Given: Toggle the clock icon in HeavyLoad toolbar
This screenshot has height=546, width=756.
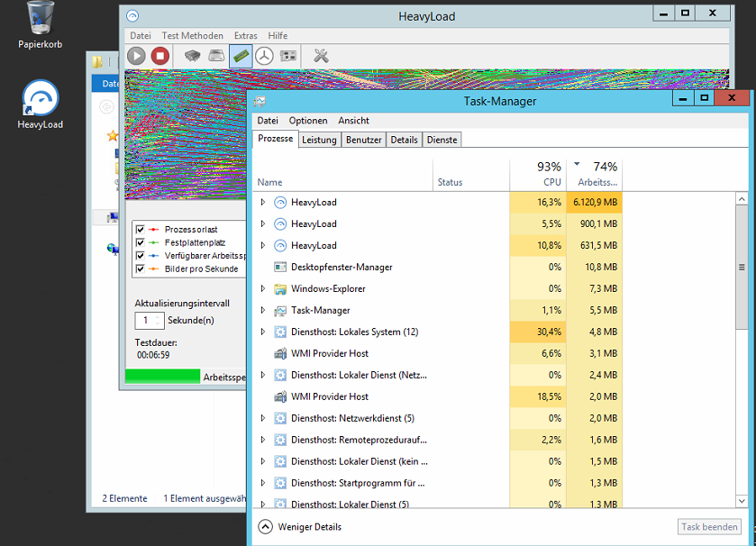Looking at the screenshot, I should point(264,56).
